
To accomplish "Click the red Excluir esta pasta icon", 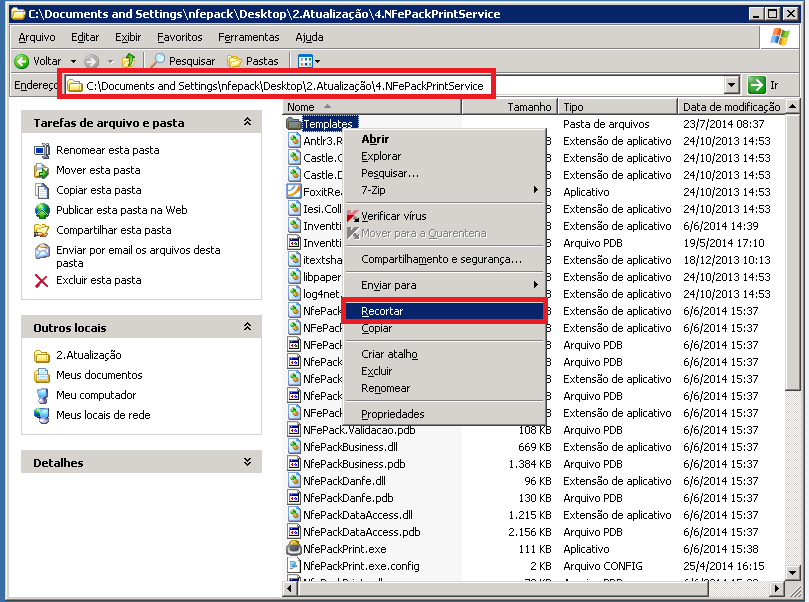I will point(42,281).
